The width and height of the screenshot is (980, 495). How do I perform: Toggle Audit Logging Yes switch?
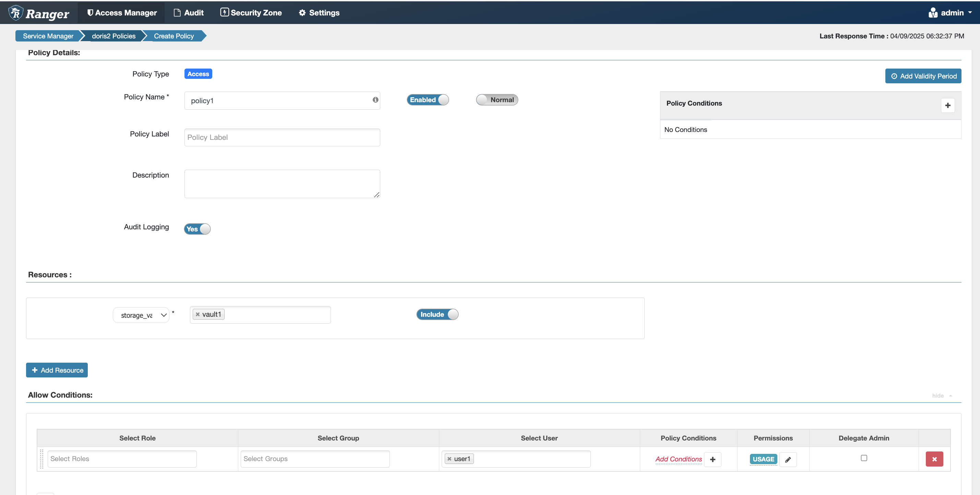197,229
